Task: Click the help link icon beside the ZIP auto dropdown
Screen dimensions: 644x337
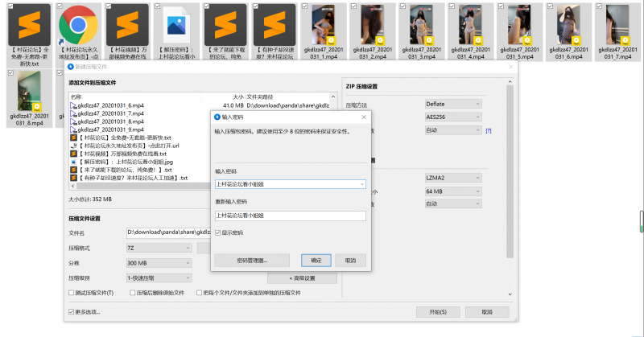Action: pos(489,130)
